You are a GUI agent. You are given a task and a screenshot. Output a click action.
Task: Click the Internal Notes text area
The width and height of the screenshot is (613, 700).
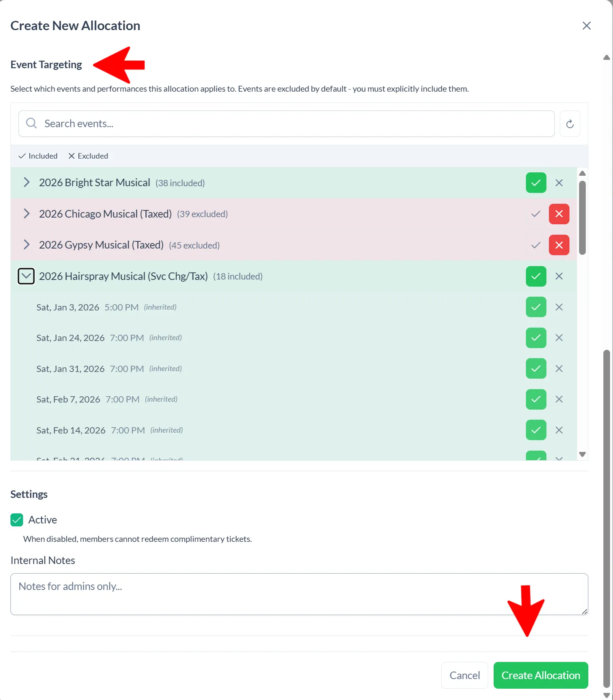point(299,594)
